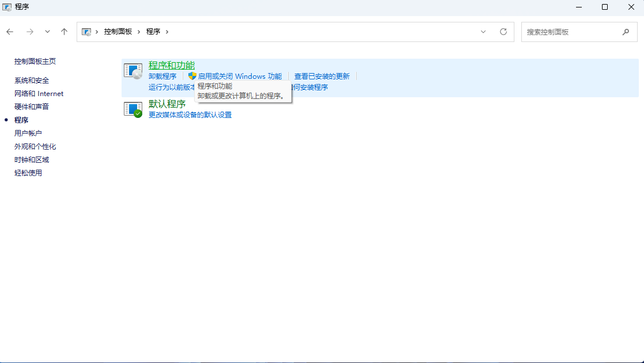Open 查看已安装的更新

pyautogui.click(x=322, y=77)
